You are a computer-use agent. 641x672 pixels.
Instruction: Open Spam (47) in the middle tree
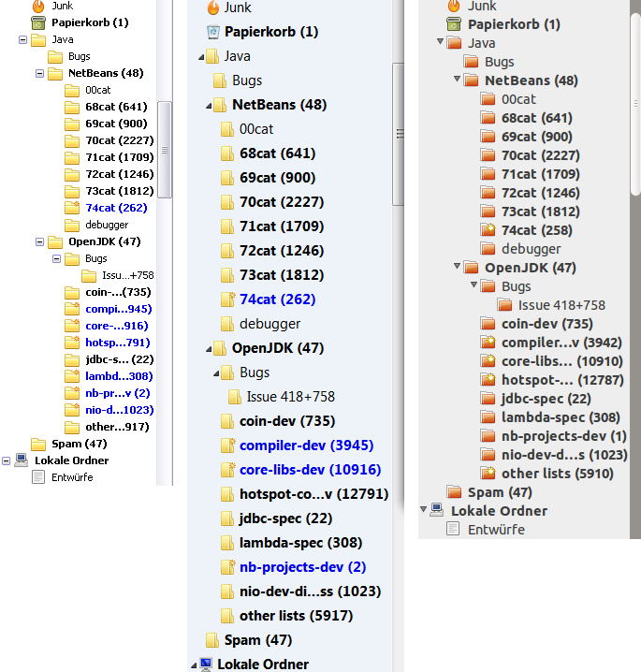[x=258, y=640]
